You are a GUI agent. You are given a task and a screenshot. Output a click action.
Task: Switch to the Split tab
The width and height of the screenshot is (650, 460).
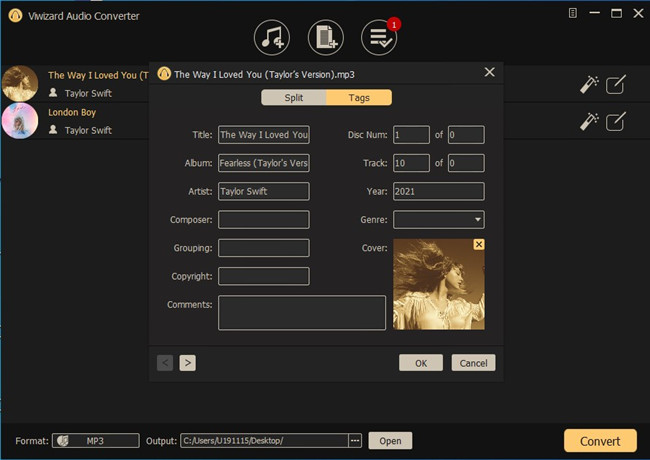click(294, 97)
